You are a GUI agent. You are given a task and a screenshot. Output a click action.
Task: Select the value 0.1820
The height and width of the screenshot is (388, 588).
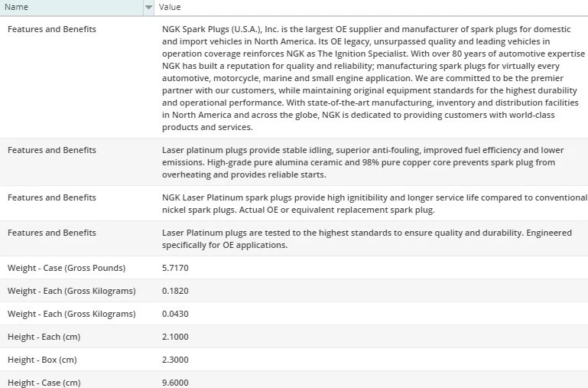[x=175, y=291]
